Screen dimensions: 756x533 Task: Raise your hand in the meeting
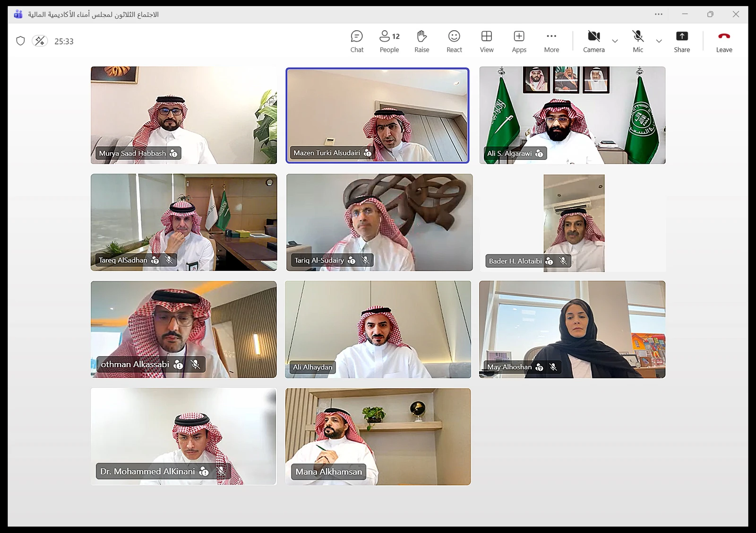[x=421, y=42]
